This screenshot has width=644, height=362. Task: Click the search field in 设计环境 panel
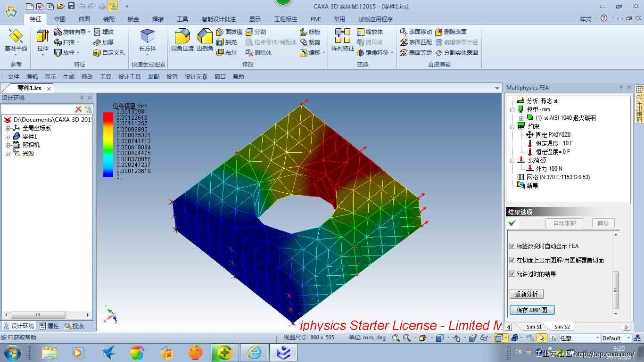[x=38, y=109]
